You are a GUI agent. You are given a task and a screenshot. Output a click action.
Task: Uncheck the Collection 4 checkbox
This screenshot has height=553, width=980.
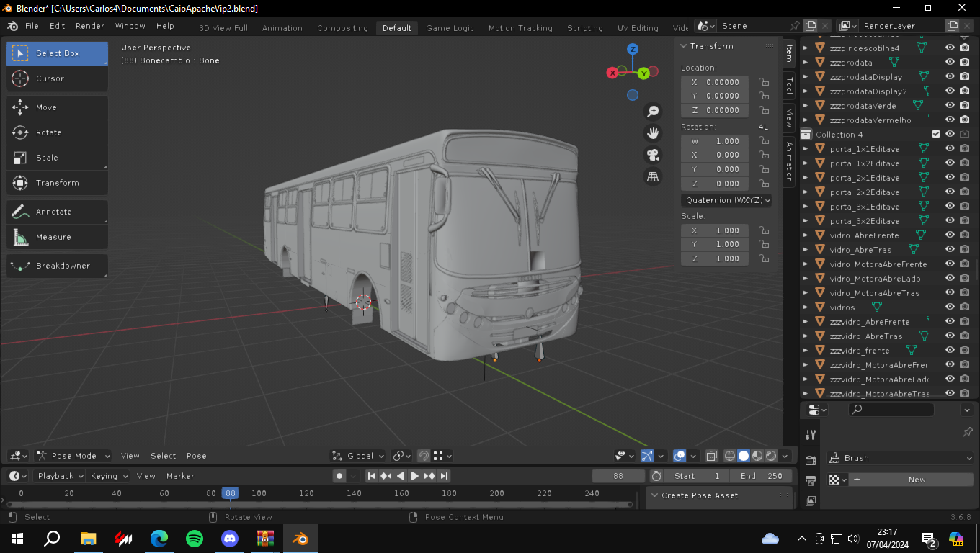click(936, 134)
